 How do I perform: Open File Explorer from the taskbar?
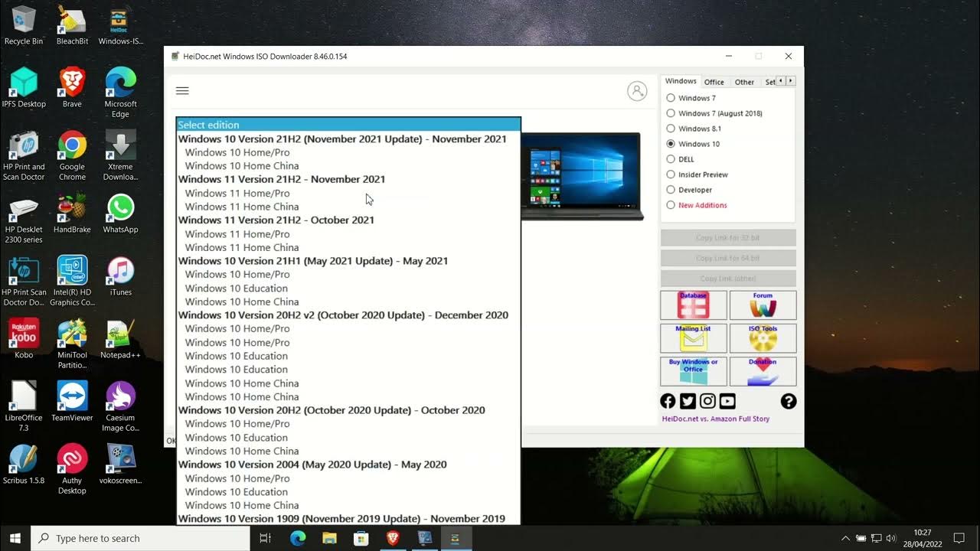click(x=329, y=538)
